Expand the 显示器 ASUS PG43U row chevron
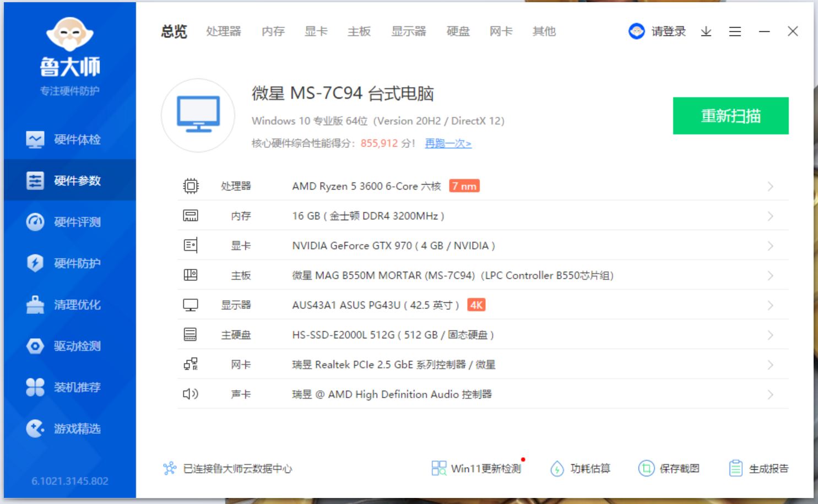 (x=770, y=306)
